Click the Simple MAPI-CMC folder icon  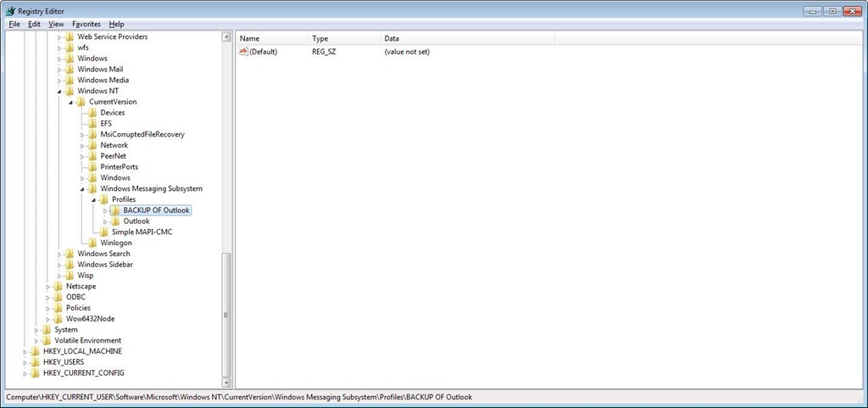click(x=103, y=232)
